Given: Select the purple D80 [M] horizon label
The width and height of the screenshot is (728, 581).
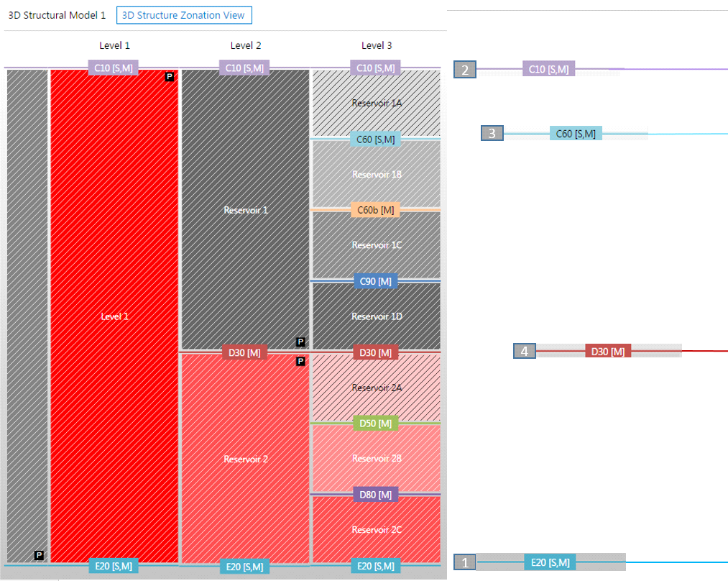Looking at the screenshot, I should coord(376,495).
